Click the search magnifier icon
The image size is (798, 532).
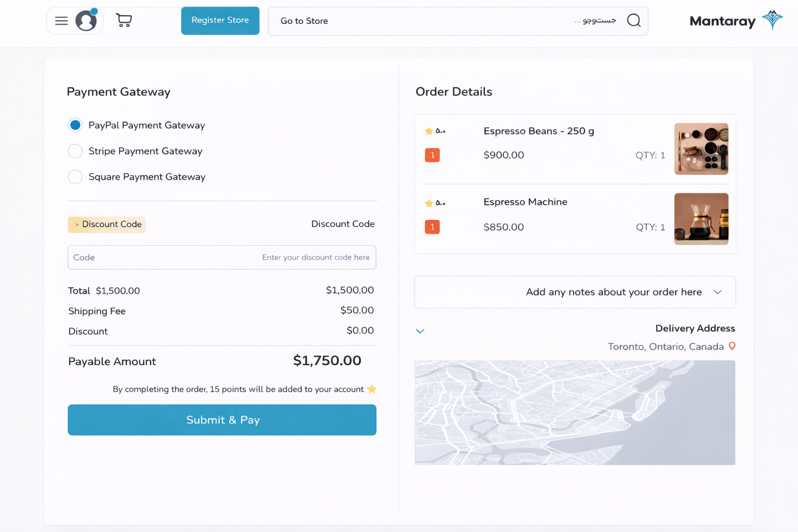pos(633,21)
